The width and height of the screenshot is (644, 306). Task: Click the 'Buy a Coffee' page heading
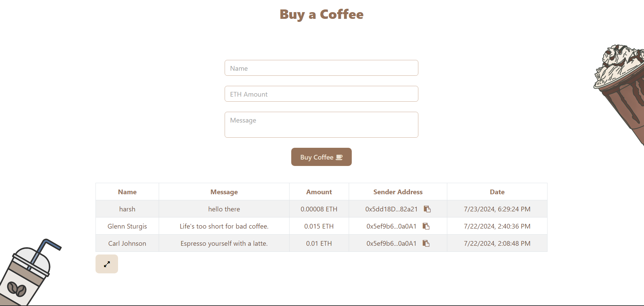321,14
